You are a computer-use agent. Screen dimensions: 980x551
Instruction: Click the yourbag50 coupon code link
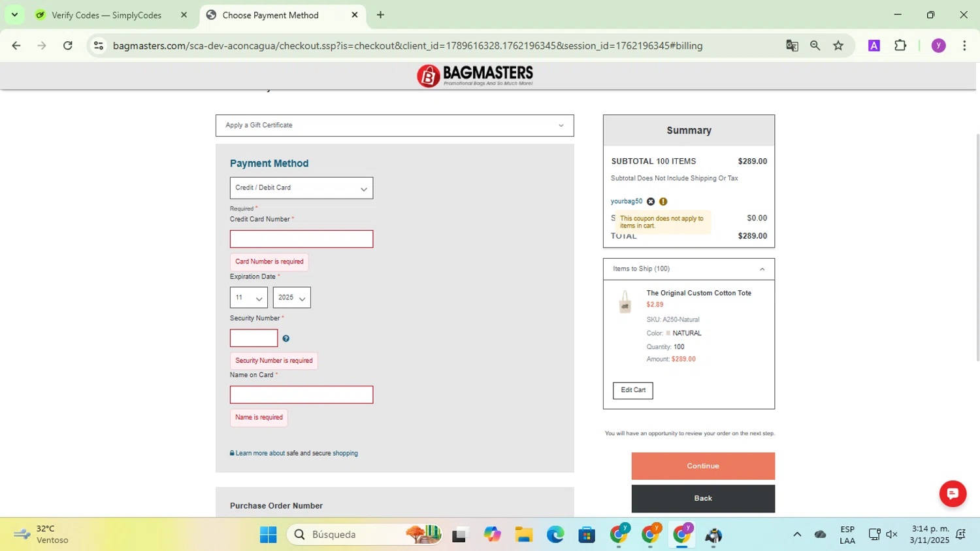coord(627,201)
